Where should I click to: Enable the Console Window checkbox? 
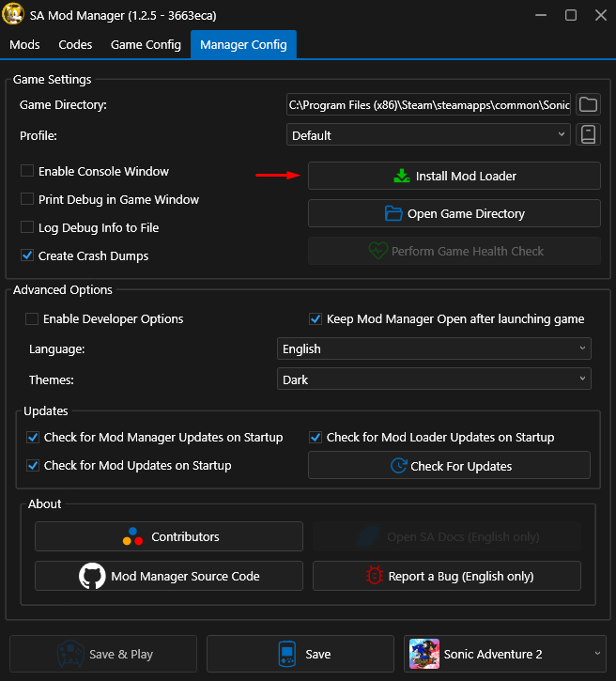click(26, 172)
